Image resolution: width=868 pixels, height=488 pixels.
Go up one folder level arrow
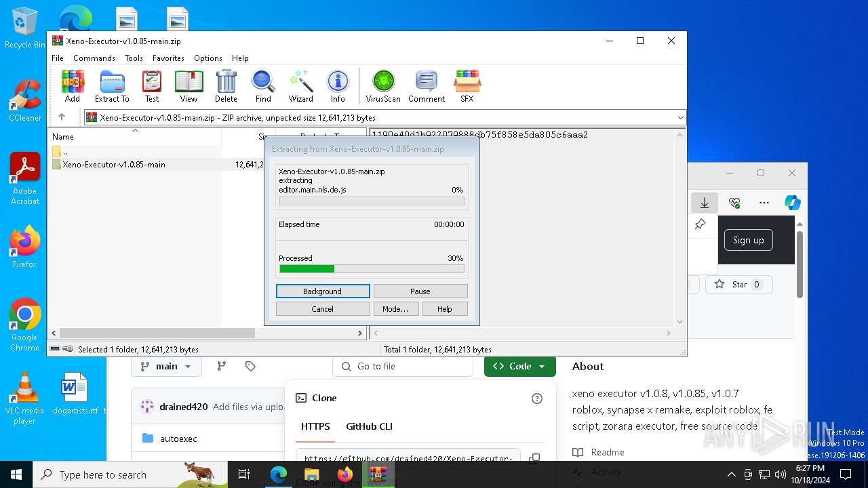click(62, 117)
